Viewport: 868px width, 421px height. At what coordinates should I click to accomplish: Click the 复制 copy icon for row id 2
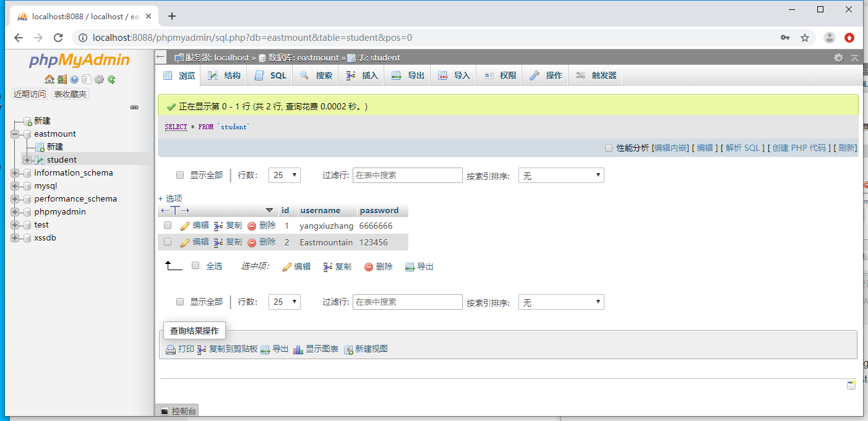[217, 242]
